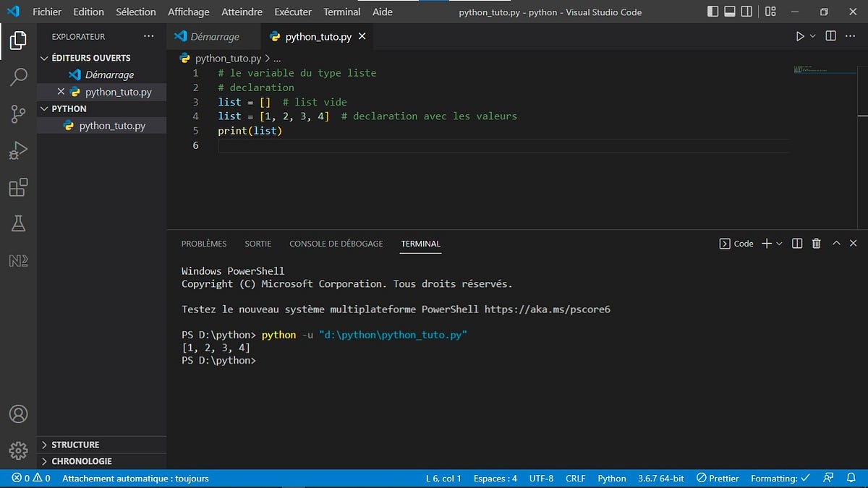Open the Run and Debug panel
The width and height of the screenshot is (868, 488).
tap(18, 150)
